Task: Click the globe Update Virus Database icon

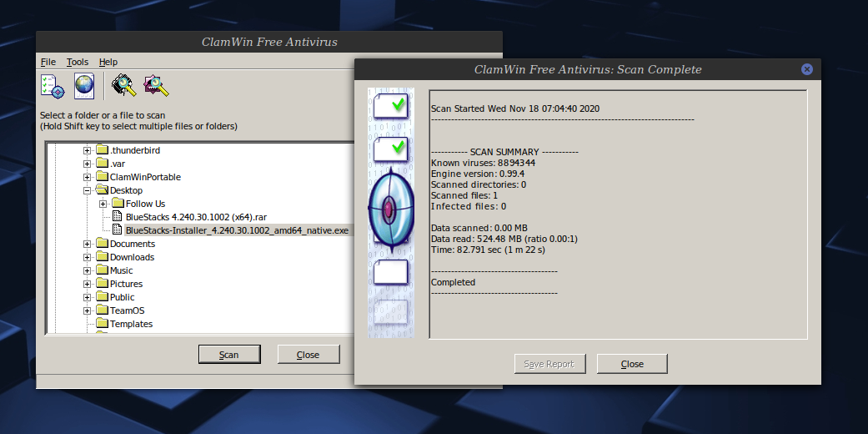Action: tap(84, 87)
